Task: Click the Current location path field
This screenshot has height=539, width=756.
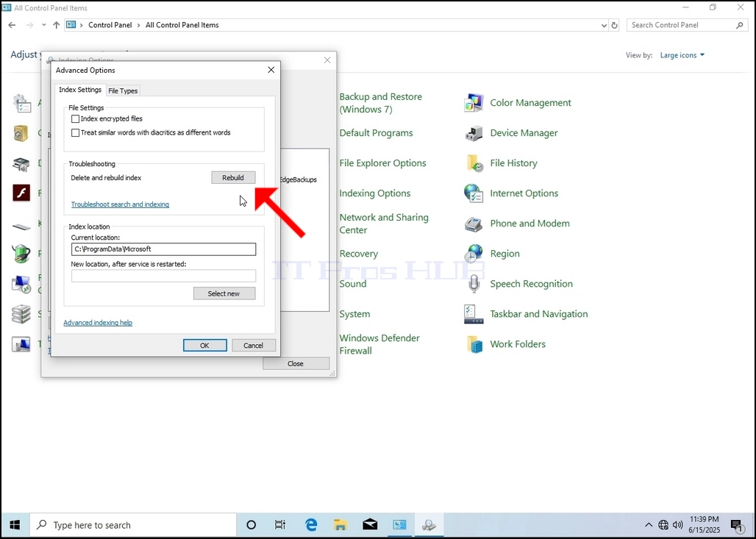Action: pos(163,249)
